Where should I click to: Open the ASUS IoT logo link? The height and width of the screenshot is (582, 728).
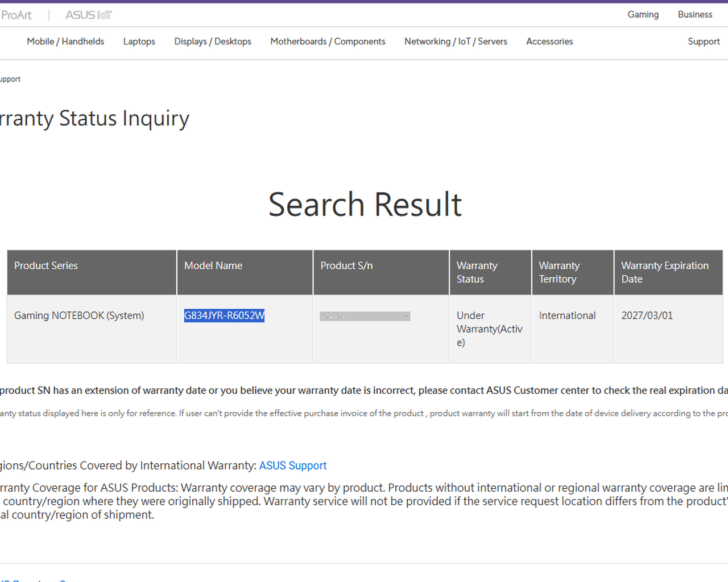pyautogui.click(x=89, y=15)
